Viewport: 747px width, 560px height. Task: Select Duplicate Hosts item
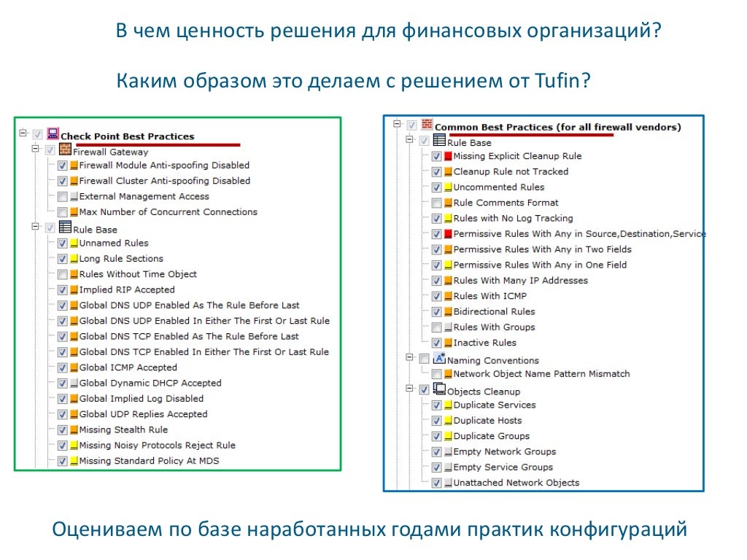pos(488,421)
